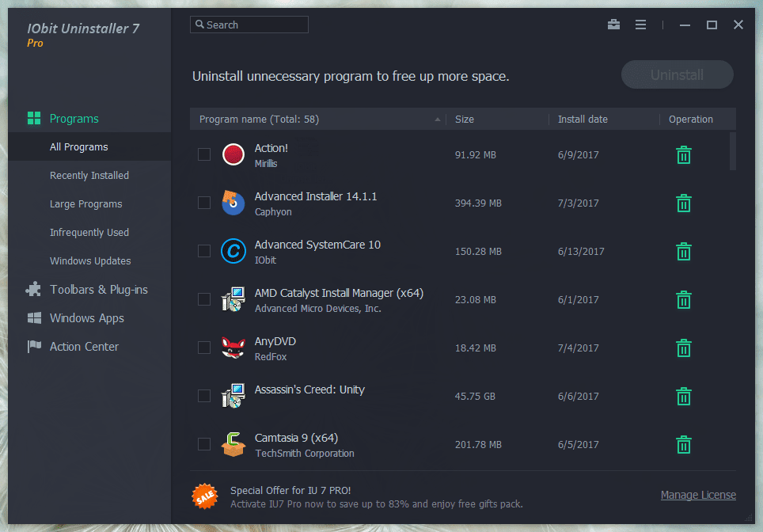
Task: Click the Uninstall button
Action: (677, 75)
